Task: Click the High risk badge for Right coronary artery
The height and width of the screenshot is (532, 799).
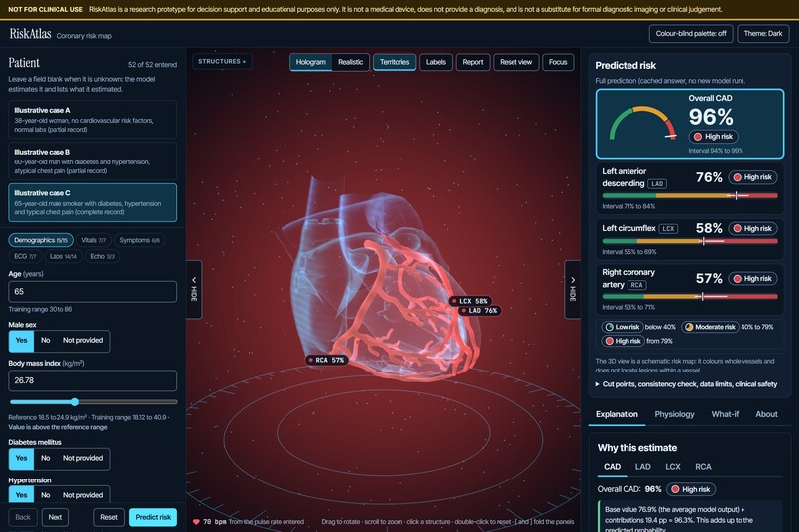Action: pos(752,279)
